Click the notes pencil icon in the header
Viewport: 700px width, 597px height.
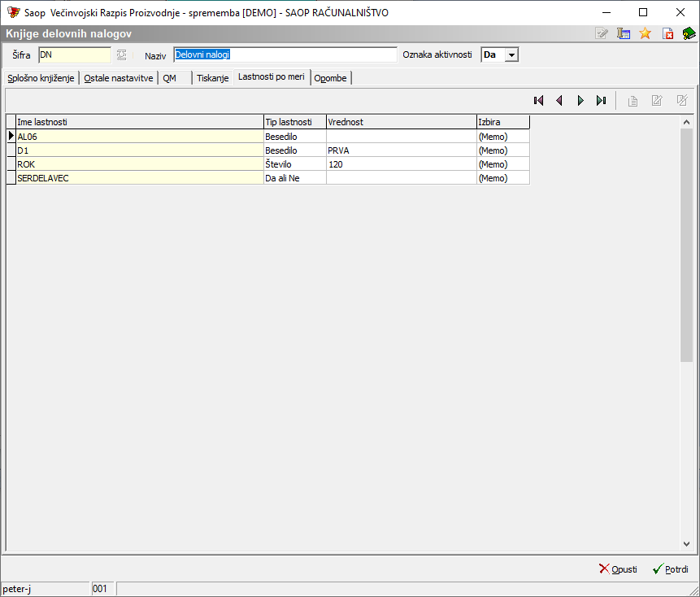pyautogui.click(x=602, y=33)
